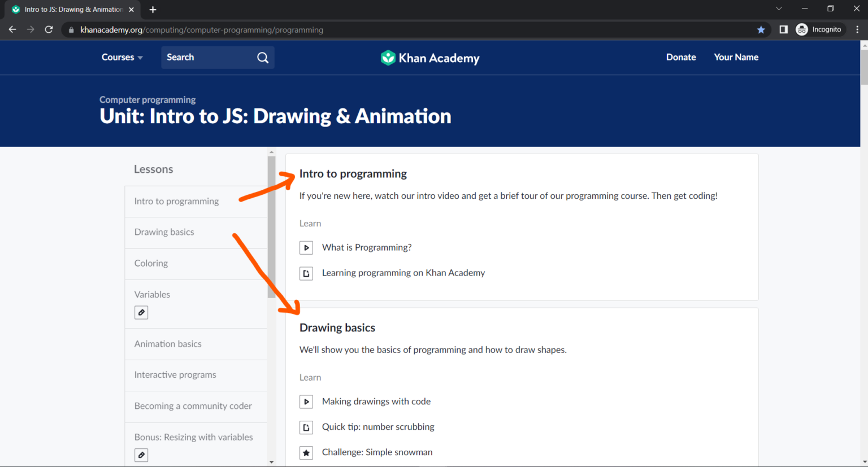The width and height of the screenshot is (868, 467).
Task: Open the article icon for "Quick tip: number scrubbing"
Action: click(306, 427)
